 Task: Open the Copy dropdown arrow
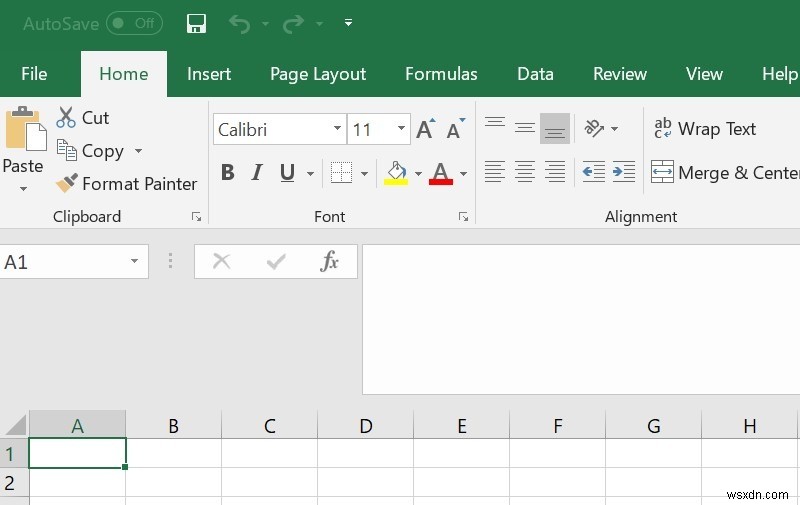click(138, 151)
